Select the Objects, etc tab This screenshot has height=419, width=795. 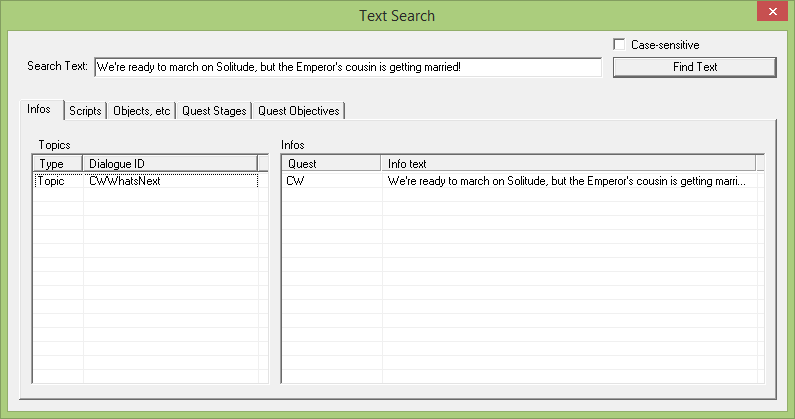point(141,111)
